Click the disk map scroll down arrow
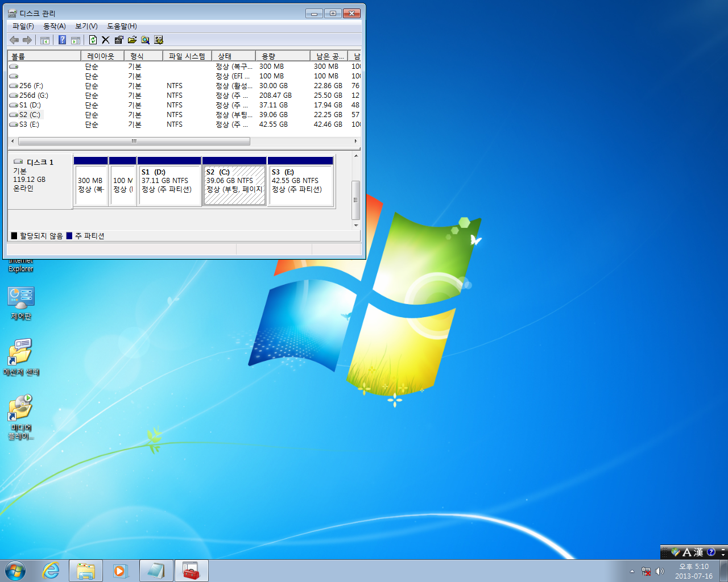 point(356,225)
